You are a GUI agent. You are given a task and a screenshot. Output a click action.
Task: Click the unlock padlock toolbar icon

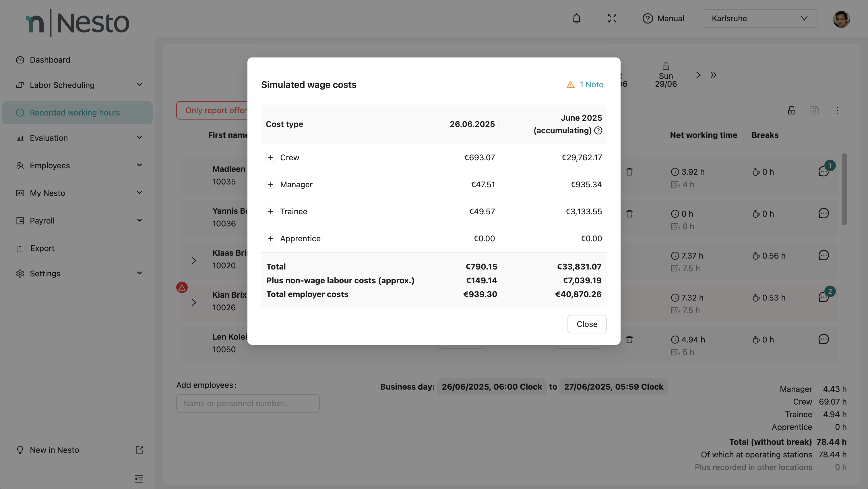pyautogui.click(x=792, y=110)
